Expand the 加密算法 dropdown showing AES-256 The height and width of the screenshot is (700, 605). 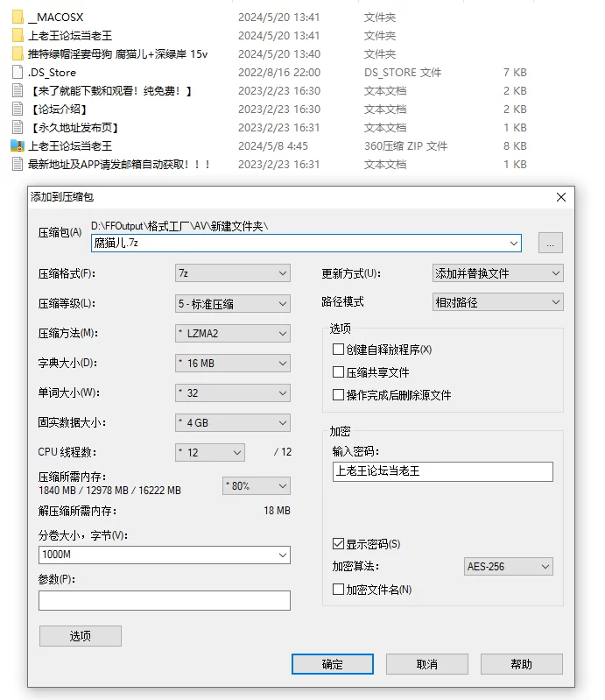pos(508,567)
